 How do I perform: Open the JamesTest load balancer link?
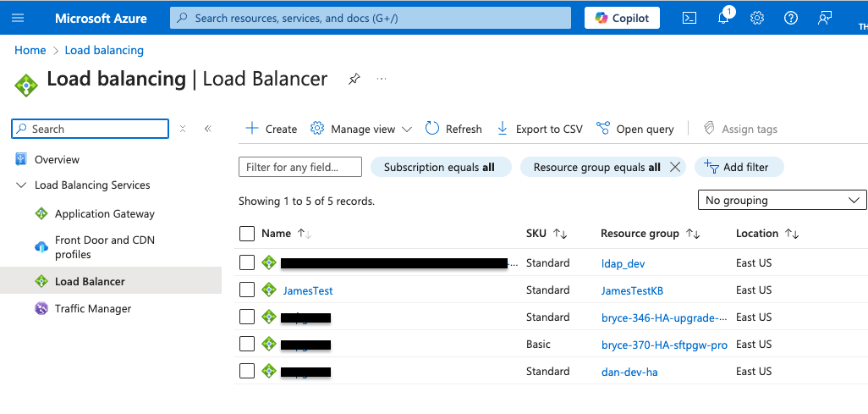pos(308,290)
